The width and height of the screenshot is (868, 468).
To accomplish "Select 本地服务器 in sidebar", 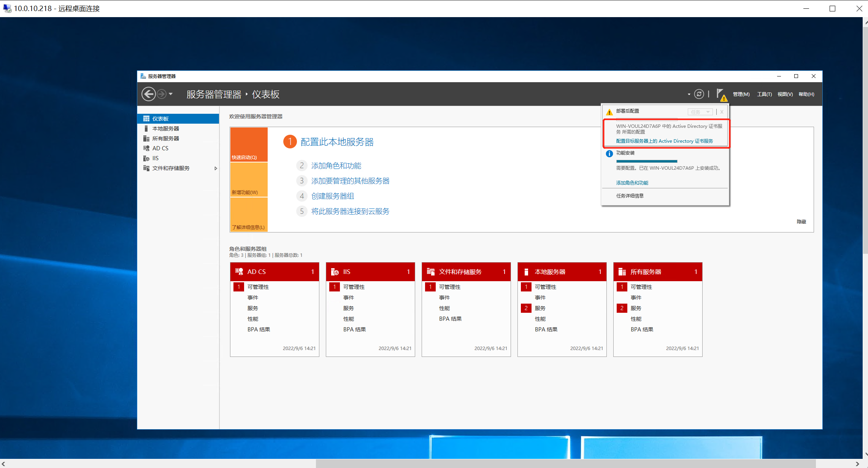I will (x=178, y=129).
